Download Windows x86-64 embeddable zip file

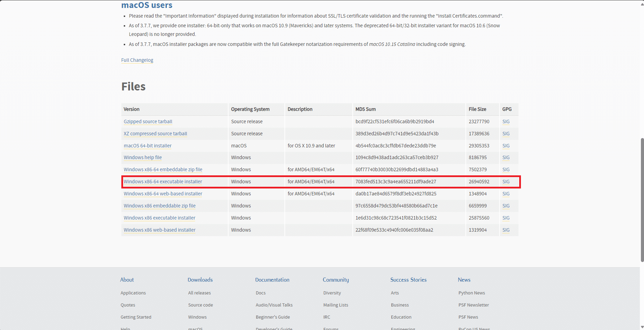(x=163, y=169)
